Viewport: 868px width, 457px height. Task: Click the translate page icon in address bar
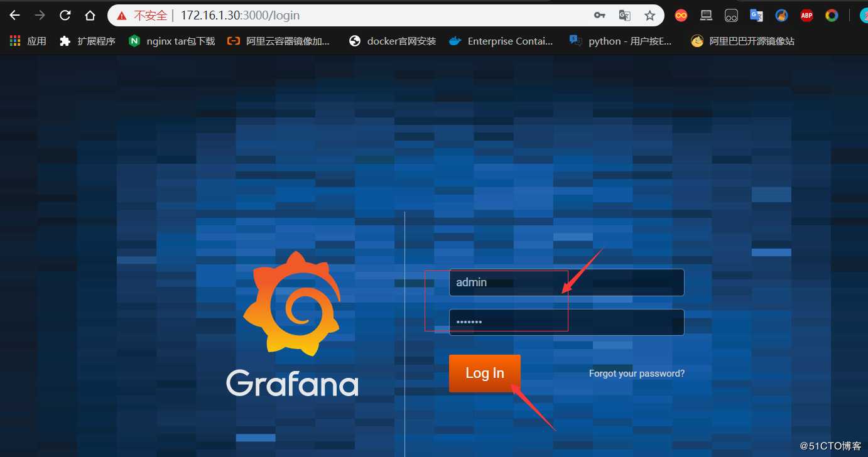(624, 15)
